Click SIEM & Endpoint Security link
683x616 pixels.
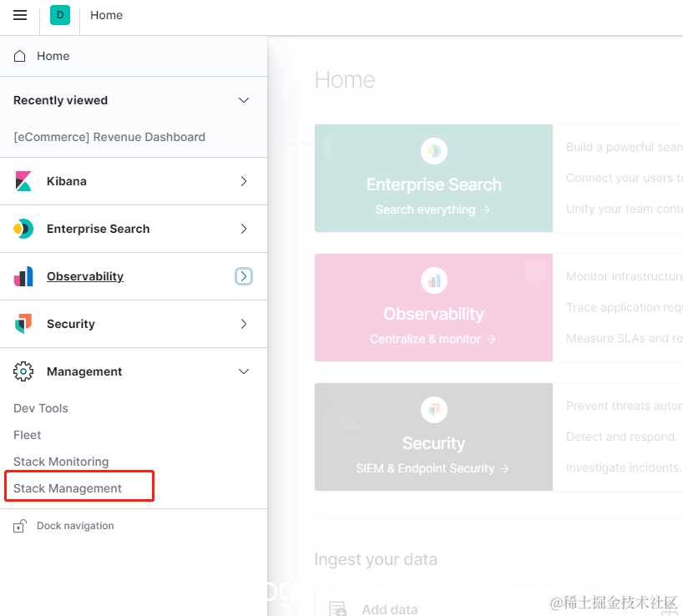click(x=433, y=468)
